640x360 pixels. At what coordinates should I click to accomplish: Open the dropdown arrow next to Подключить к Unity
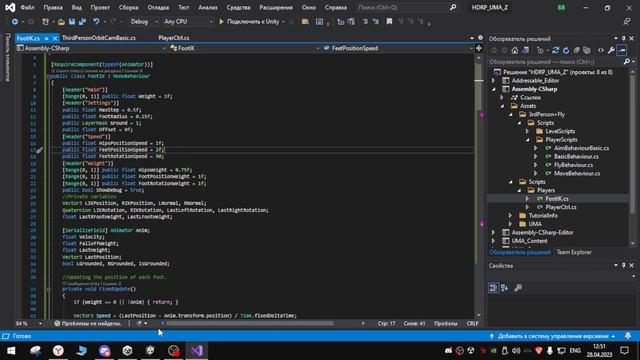(283, 22)
